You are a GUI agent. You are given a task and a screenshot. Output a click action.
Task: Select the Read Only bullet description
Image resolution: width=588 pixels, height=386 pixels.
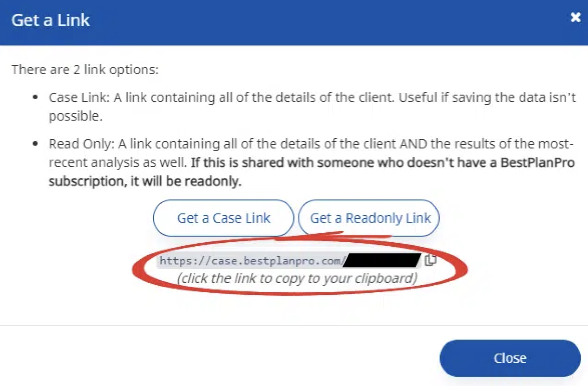coord(311,144)
